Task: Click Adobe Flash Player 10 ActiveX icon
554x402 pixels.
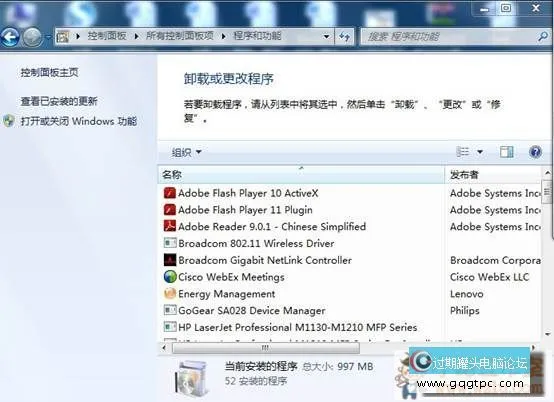Action: tap(170, 193)
